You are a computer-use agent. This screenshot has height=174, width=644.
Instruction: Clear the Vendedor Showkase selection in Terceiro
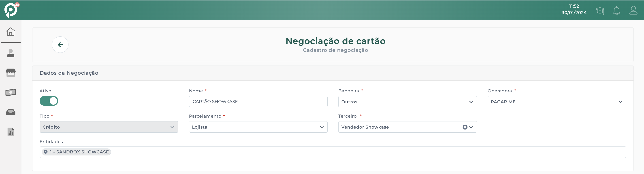465,127
